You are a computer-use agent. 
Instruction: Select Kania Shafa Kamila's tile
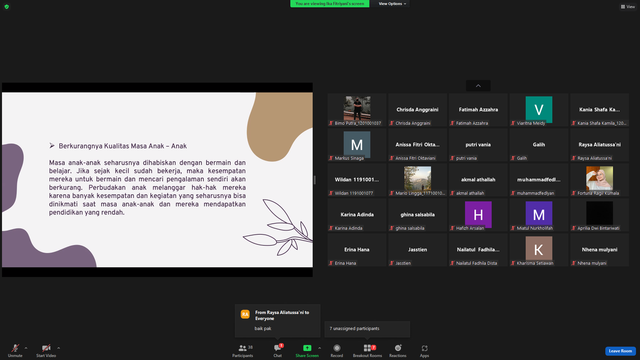tap(599, 110)
